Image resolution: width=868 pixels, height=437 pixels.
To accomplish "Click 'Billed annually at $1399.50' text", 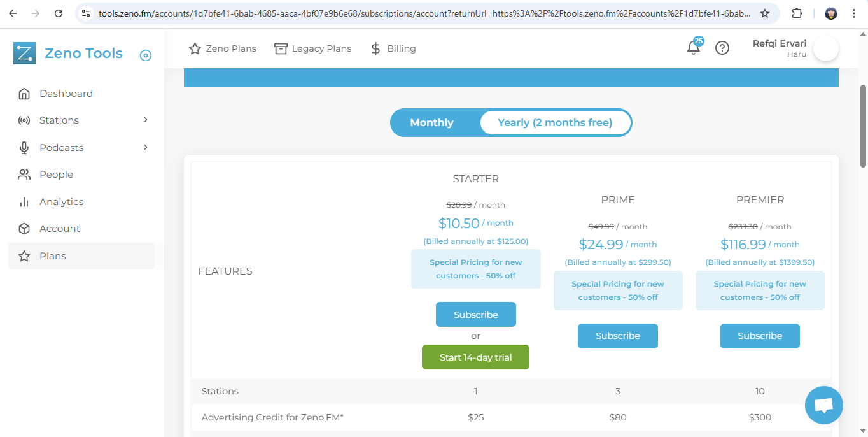I will click(x=760, y=262).
